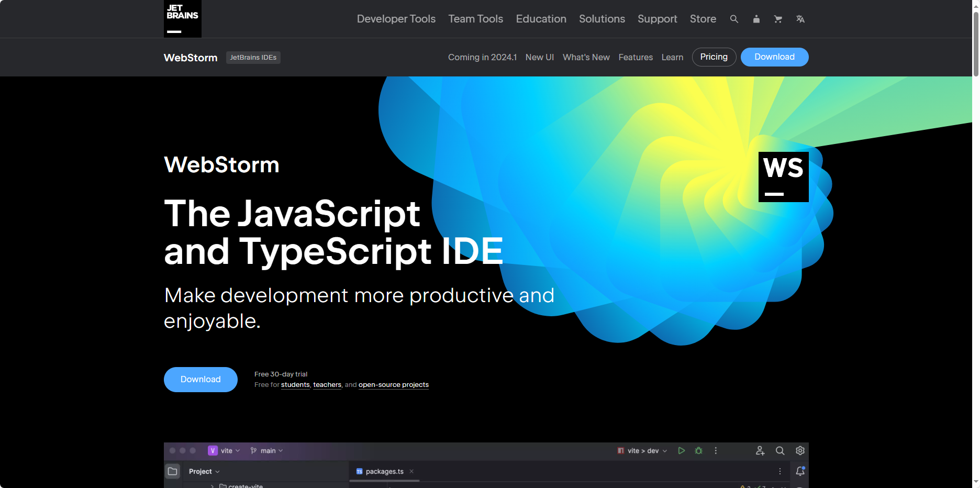Open the Support menu
Viewport: 980px width, 488px height.
click(657, 19)
